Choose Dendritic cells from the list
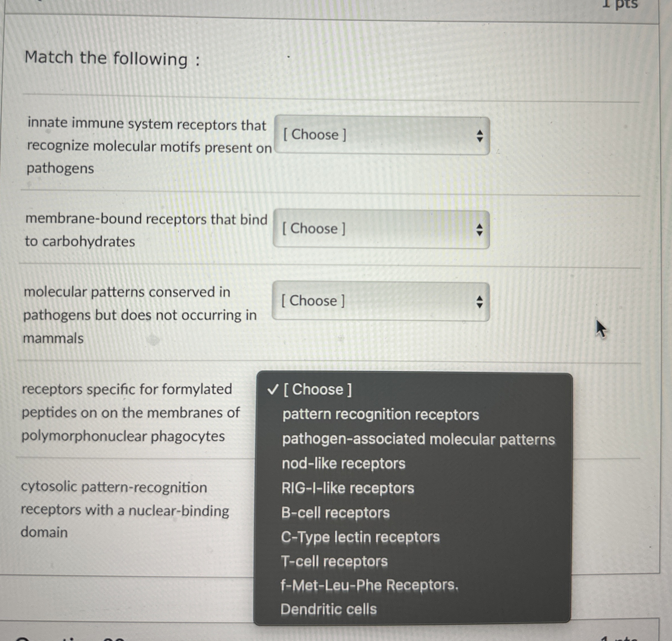This screenshot has height=641, width=672. coord(328,609)
